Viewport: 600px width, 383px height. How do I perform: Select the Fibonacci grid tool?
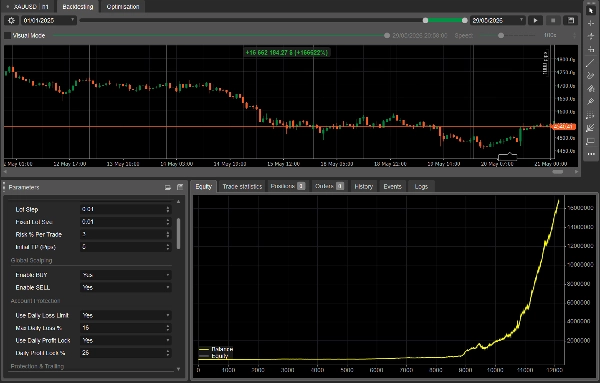point(591,115)
